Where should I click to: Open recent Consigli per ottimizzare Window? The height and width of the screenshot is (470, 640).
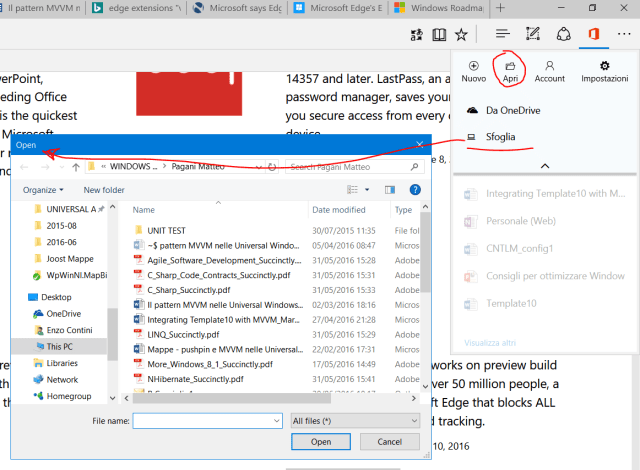click(x=545, y=276)
